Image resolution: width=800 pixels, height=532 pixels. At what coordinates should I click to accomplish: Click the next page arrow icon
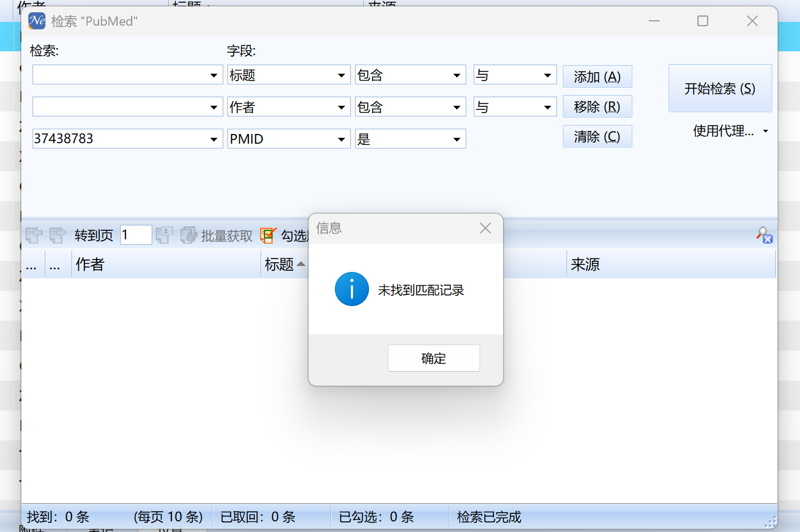point(57,235)
